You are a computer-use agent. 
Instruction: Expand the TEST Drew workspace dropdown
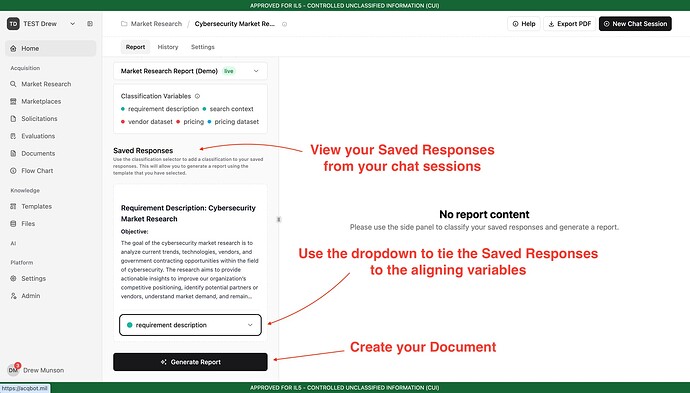pos(73,24)
